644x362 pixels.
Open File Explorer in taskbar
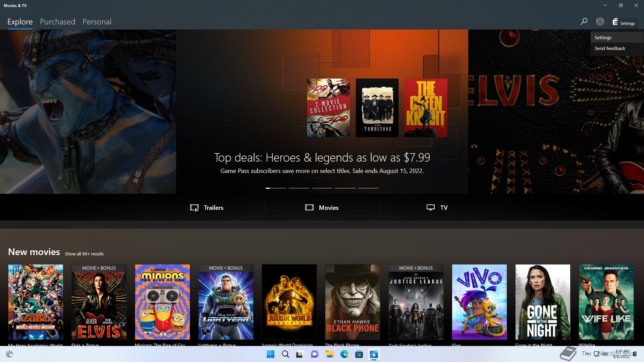(x=329, y=354)
